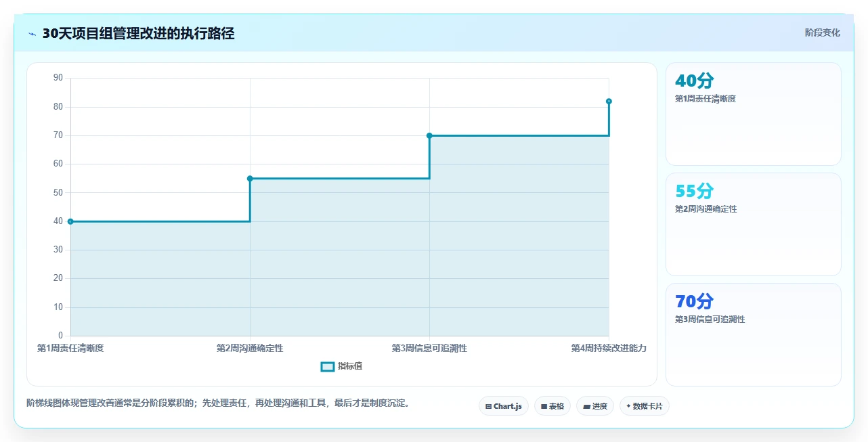The image size is (868, 442).
Task: Click the y-axis tick 90
Action: (x=58, y=78)
